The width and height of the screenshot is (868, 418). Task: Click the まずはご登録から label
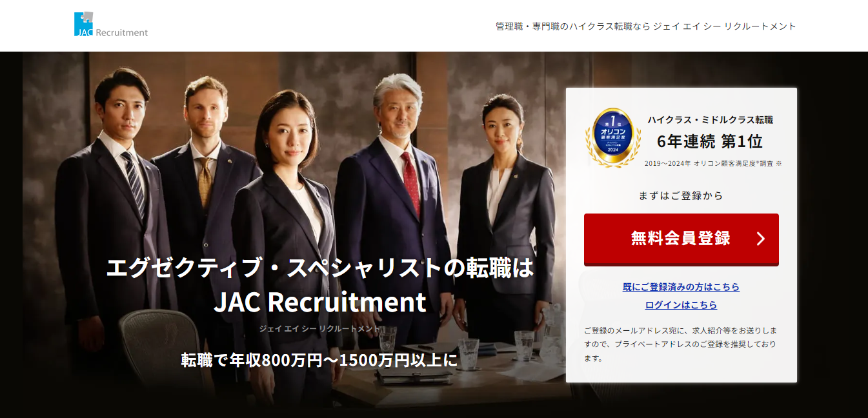coord(681,195)
